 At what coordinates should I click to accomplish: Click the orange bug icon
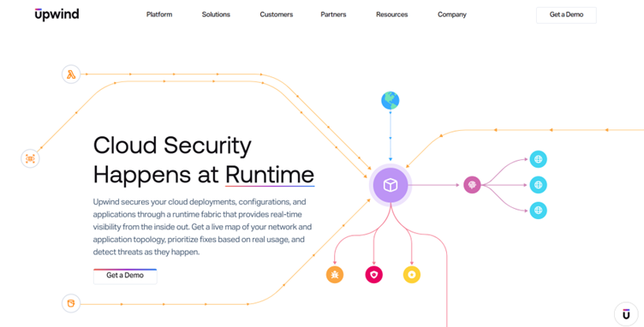tap(335, 275)
